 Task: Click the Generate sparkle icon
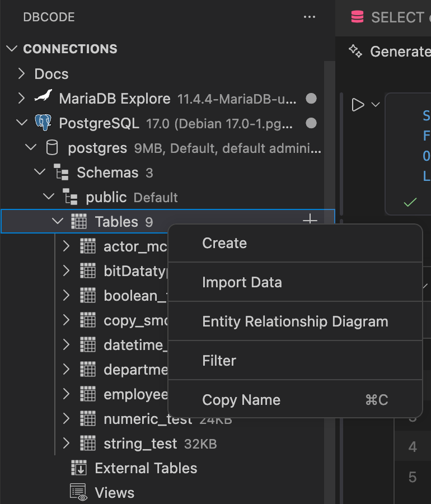pos(355,51)
